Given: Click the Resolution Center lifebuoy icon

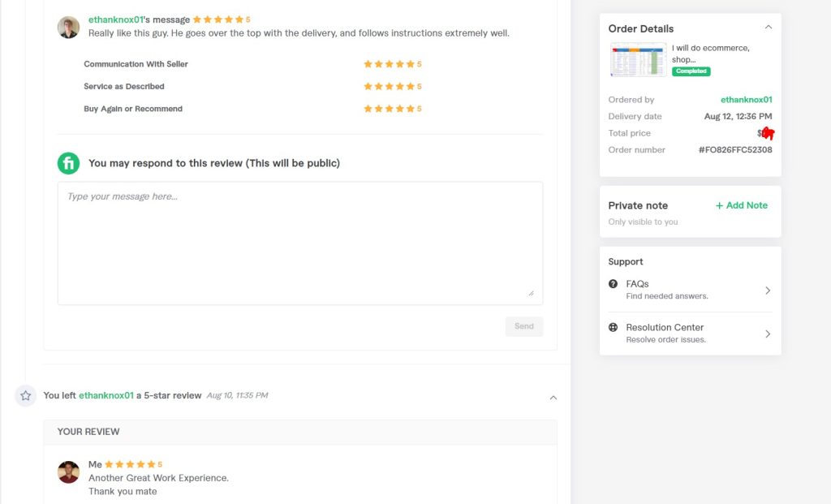Looking at the screenshot, I should point(614,328).
